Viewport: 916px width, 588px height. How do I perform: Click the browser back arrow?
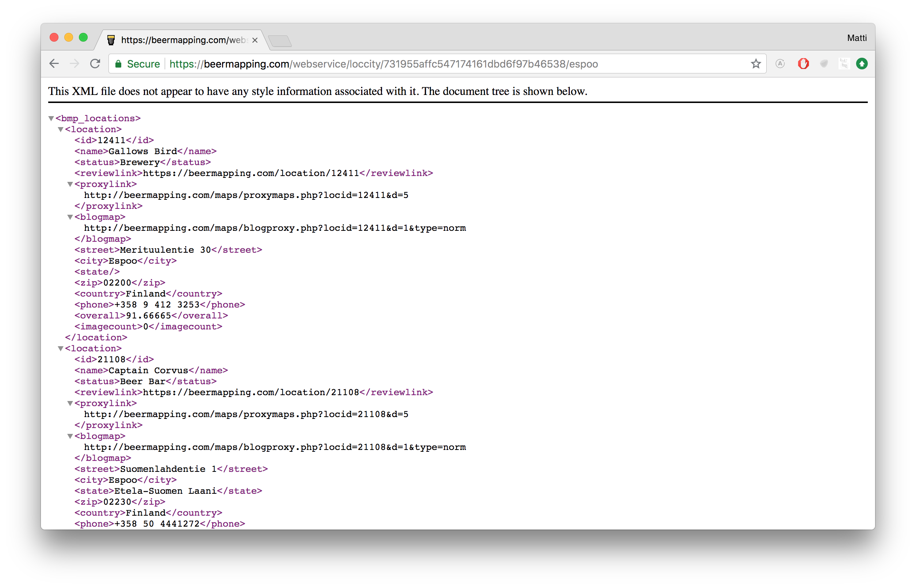point(54,64)
